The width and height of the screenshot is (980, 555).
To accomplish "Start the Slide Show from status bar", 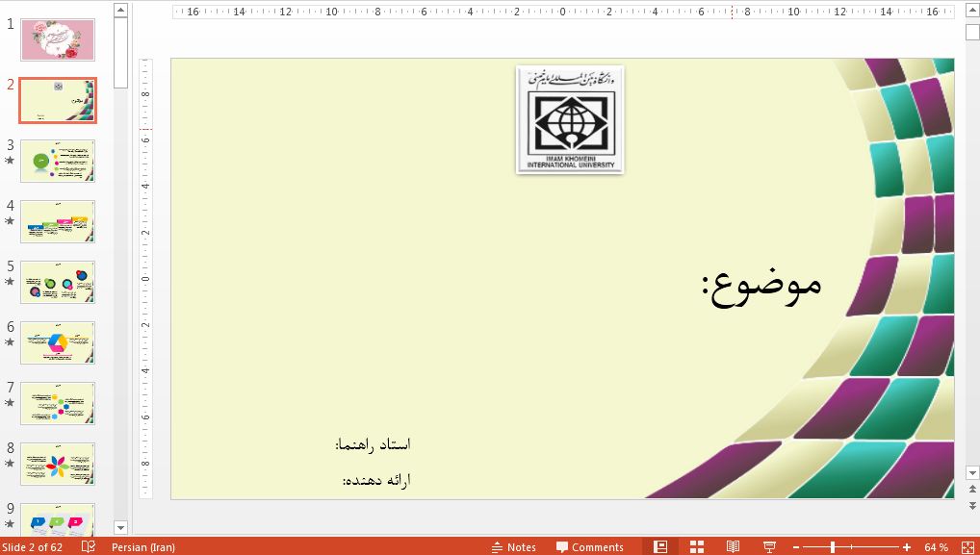I will [x=769, y=546].
